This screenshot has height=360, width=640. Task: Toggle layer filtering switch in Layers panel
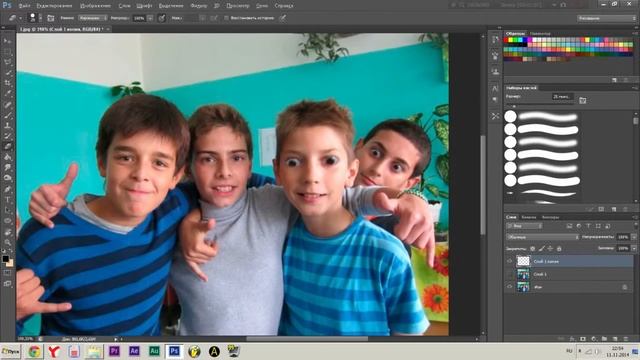coord(635,226)
